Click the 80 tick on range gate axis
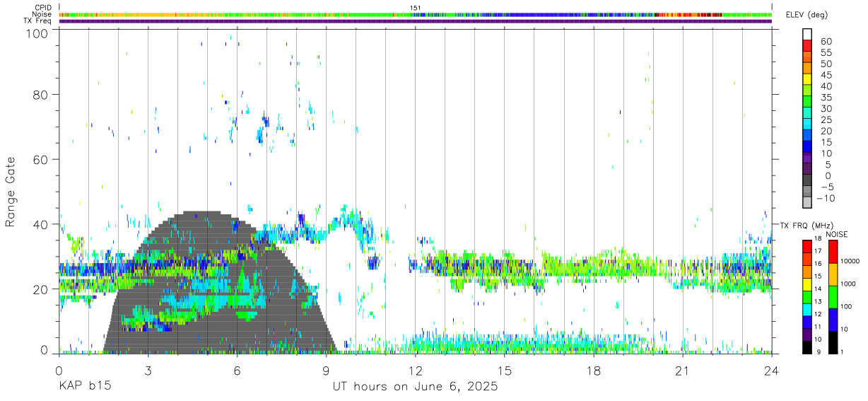868x401 pixels. pos(40,94)
